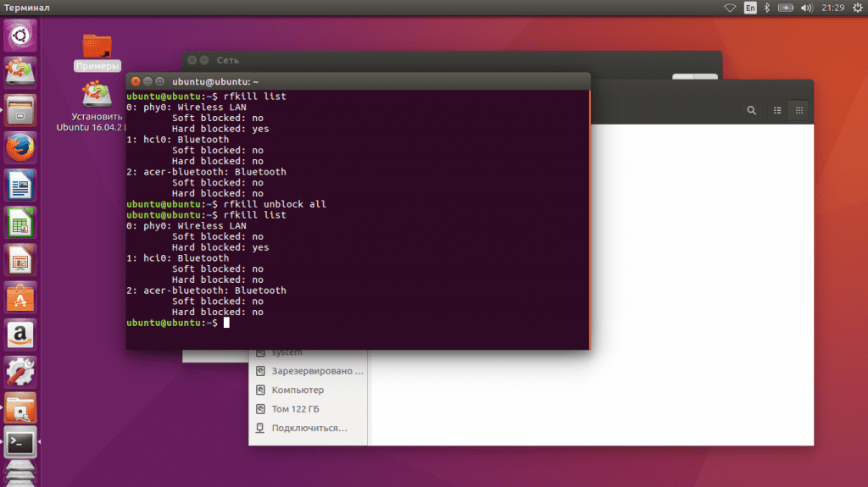Open the En keyboard layout menu
Screen dimensions: 868x487
(750, 8)
